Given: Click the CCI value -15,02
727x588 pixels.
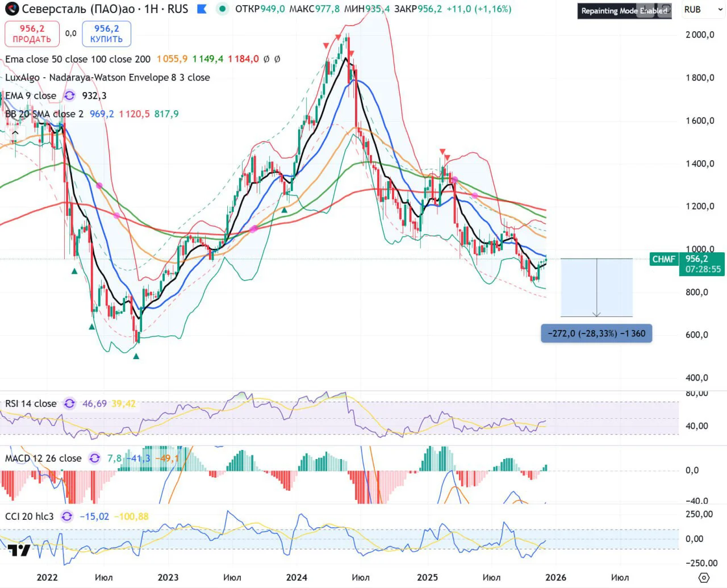Looking at the screenshot, I should coord(94,516).
